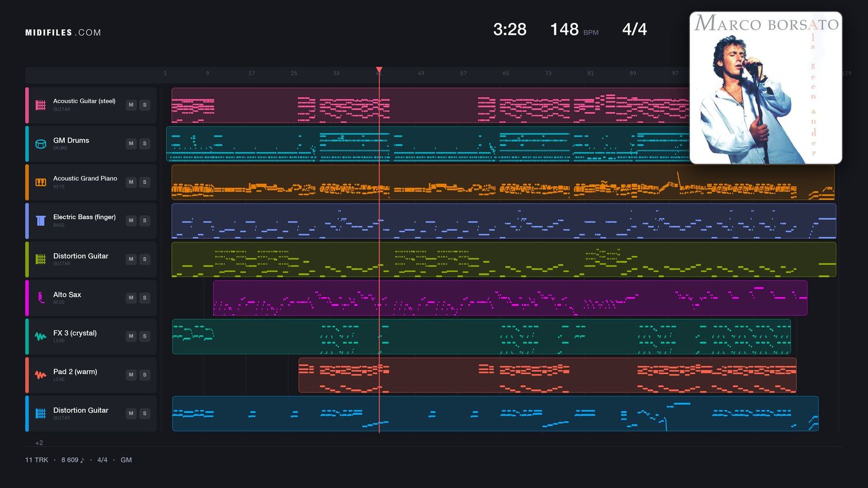Mute the Pad 2 (warm) track
The width and height of the screenshot is (868, 488).
[131, 375]
